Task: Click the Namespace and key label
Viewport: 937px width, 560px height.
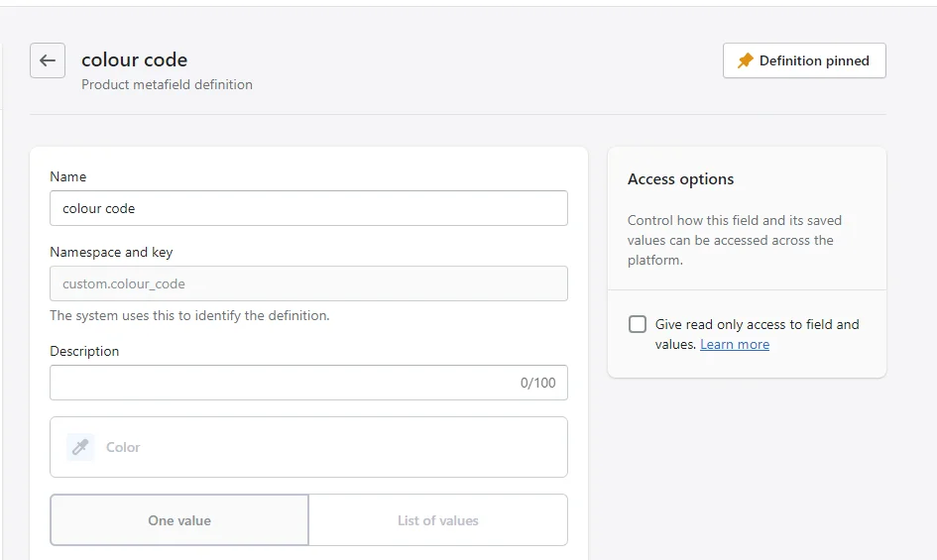Action: pos(111,252)
